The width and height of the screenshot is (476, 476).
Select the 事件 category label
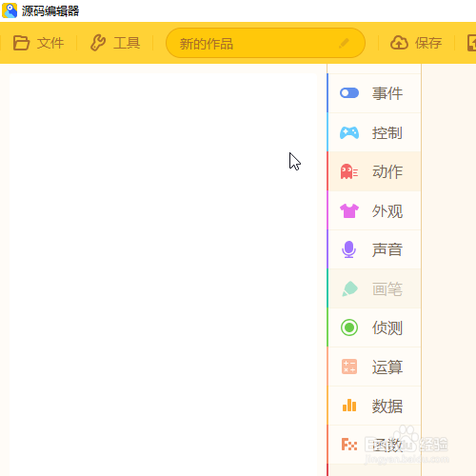(x=387, y=93)
